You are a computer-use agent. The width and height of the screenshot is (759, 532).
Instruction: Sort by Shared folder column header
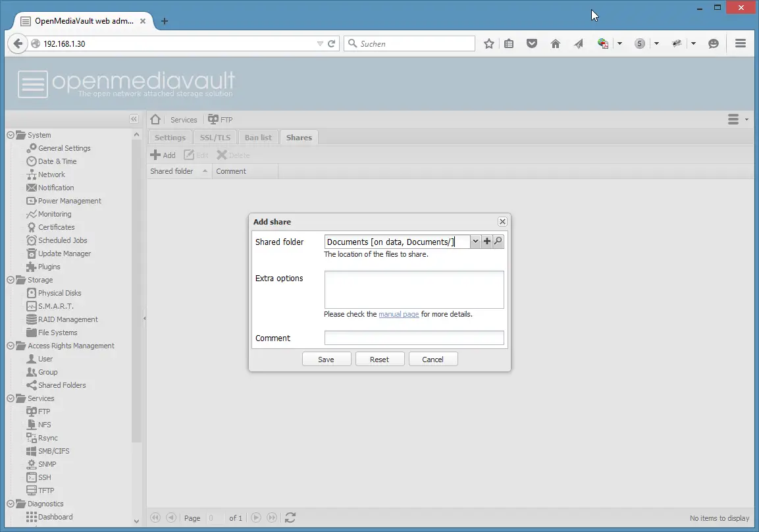[x=178, y=171]
